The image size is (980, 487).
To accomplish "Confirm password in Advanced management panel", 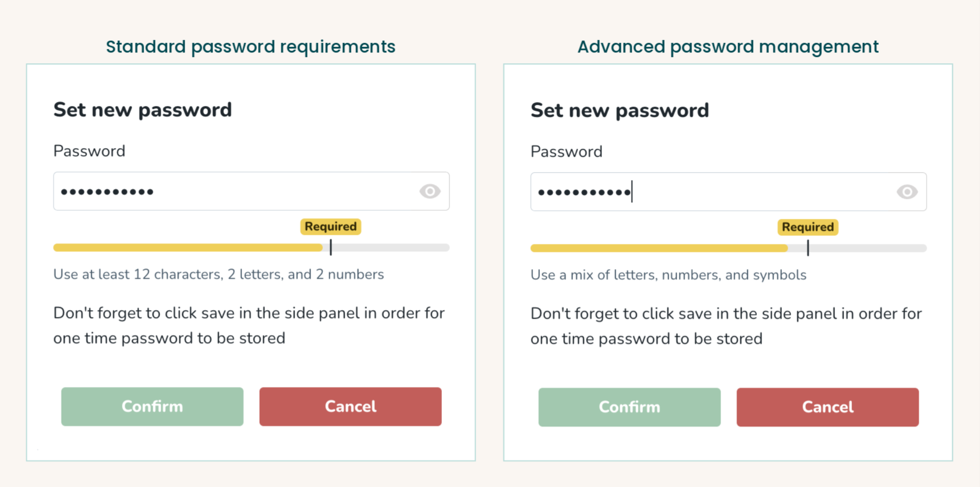I will point(629,407).
